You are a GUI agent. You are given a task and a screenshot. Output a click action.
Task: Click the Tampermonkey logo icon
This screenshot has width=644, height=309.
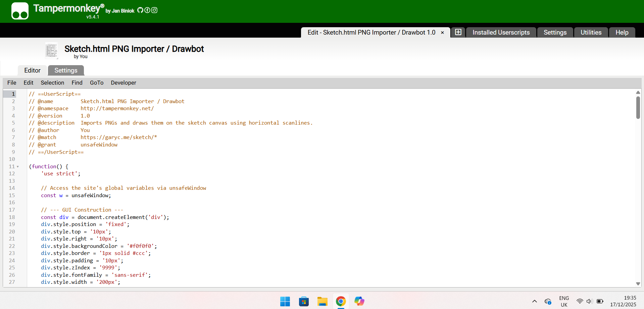click(x=20, y=11)
